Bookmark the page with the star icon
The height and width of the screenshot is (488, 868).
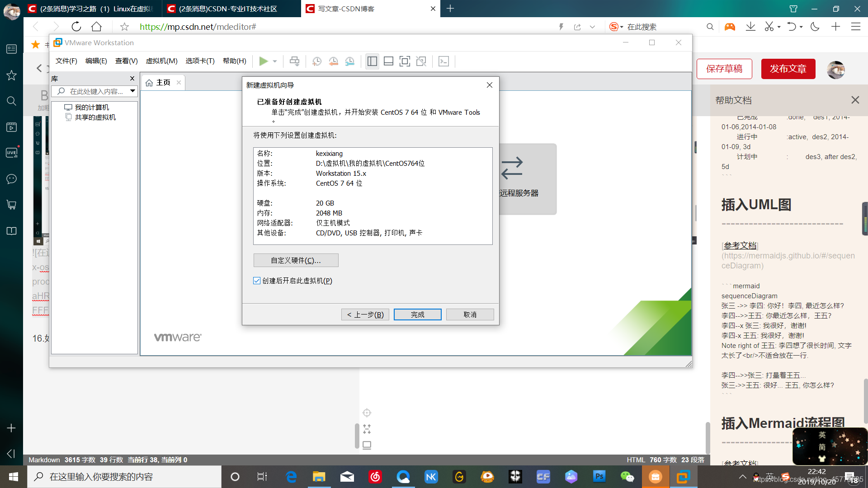[x=124, y=27]
